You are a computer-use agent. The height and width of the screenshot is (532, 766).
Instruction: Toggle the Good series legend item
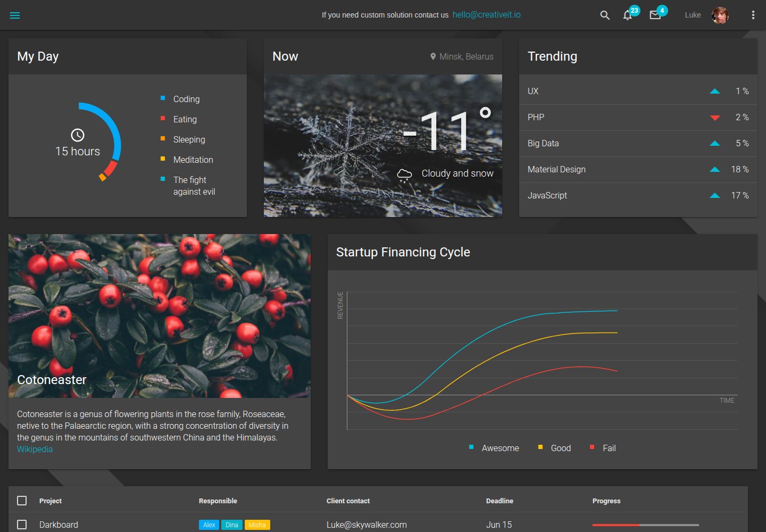(x=554, y=448)
